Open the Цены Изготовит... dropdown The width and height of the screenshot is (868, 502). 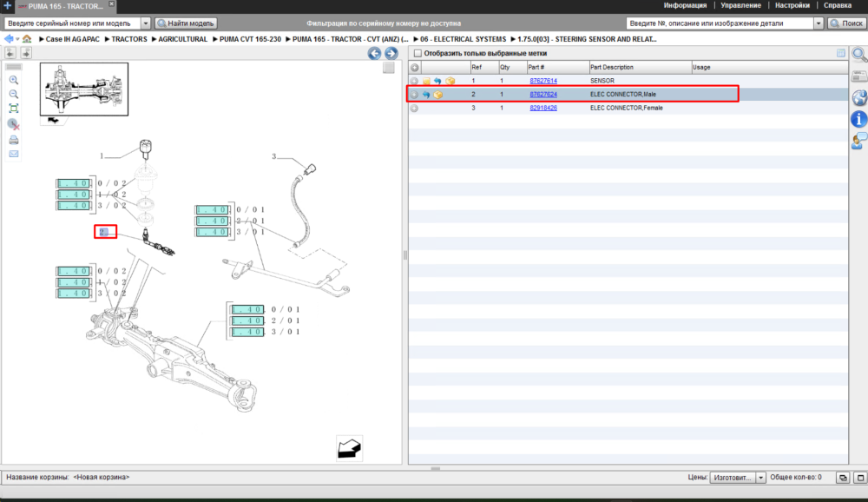pos(738,477)
